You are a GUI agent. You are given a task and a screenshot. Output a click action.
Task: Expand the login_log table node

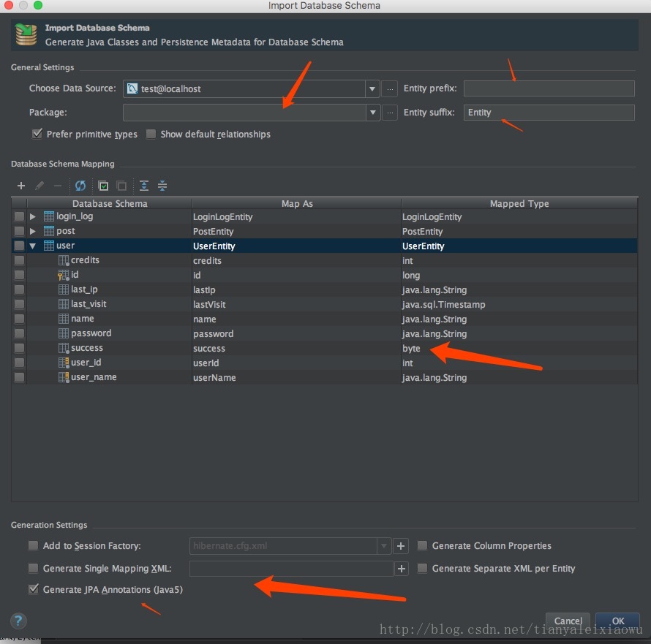click(x=33, y=216)
